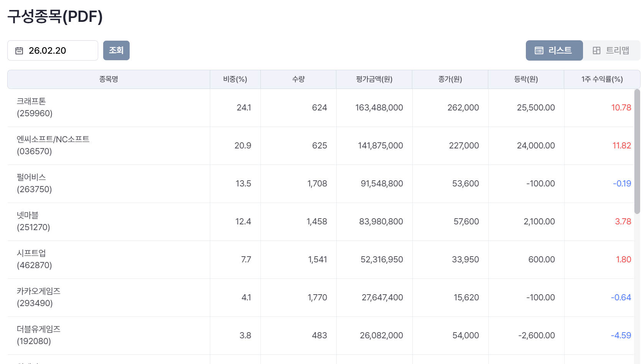Image resolution: width=644 pixels, height=364 pixels.
Task: Click weight value 4.1 for 카카오게임즈
Action: [246, 297]
